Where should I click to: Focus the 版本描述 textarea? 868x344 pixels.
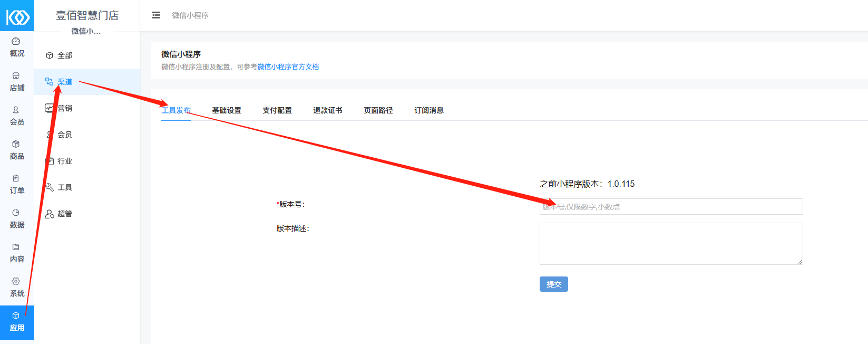tap(671, 244)
